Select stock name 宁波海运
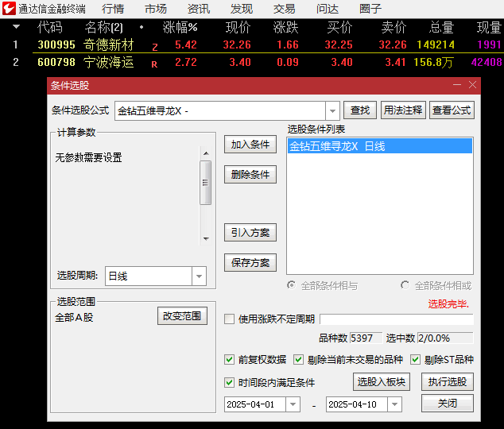The image size is (504, 429). [x=109, y=62]
